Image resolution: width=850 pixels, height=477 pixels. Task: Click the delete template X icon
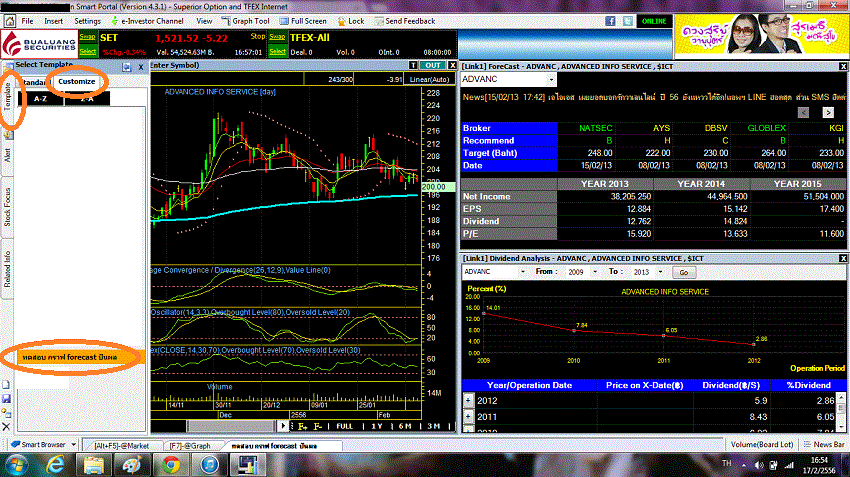point(6,427)
